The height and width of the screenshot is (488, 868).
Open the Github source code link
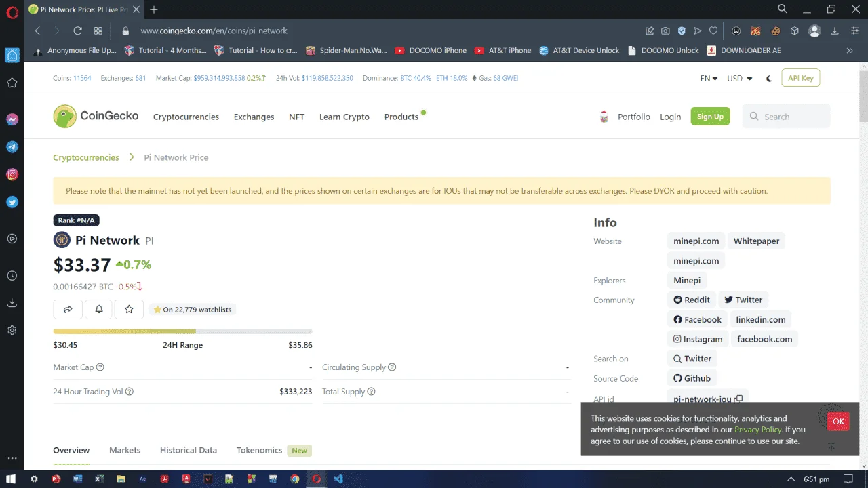coord(692,378)
